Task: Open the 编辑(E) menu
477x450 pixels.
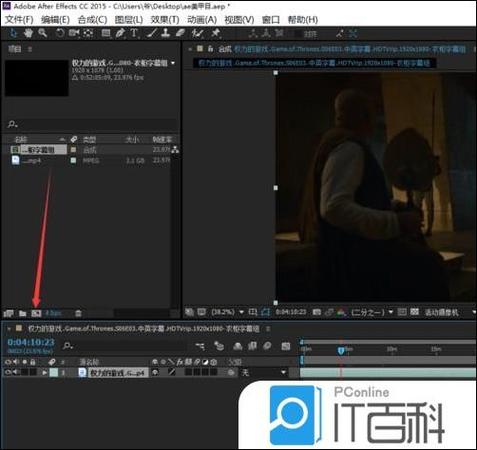Action: point(55,20)
